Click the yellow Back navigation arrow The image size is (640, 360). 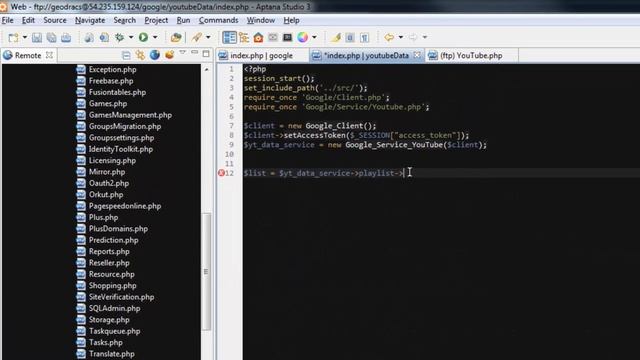coord(389,38)
